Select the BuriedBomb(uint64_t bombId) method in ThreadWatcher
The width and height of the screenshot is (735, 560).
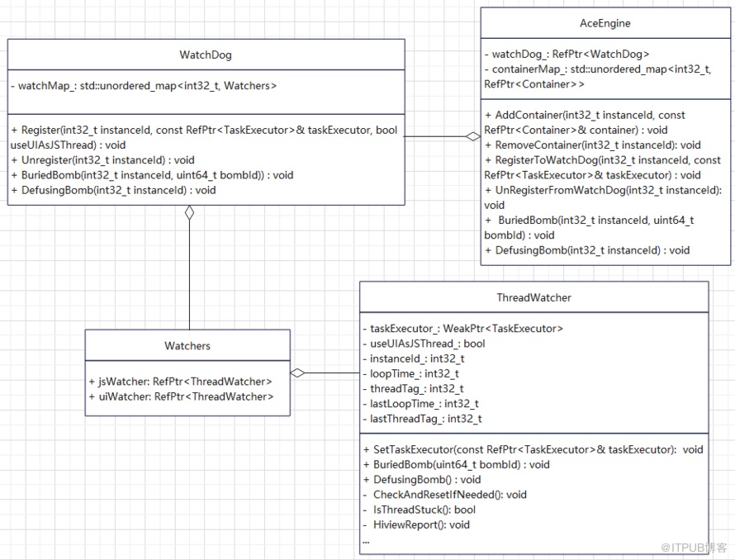coord(457,464)
